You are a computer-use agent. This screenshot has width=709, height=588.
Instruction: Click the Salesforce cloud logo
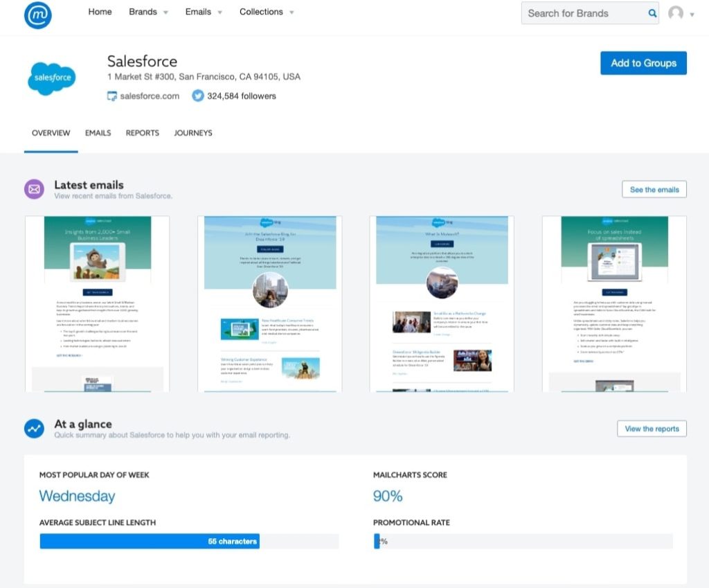coord(52,79)
